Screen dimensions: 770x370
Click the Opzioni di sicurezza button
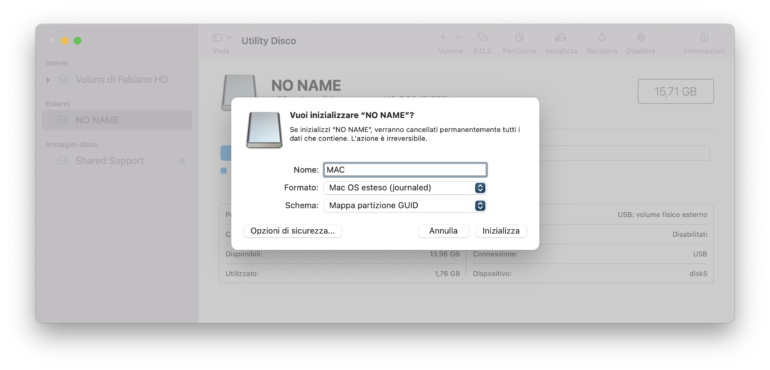point(293,231)
